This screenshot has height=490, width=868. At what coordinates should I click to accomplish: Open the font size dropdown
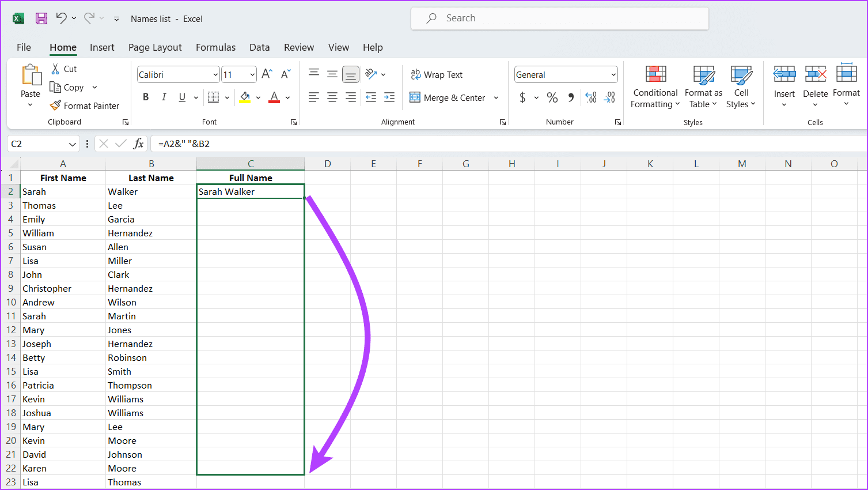pyautogui.click(x=252, y=74)
